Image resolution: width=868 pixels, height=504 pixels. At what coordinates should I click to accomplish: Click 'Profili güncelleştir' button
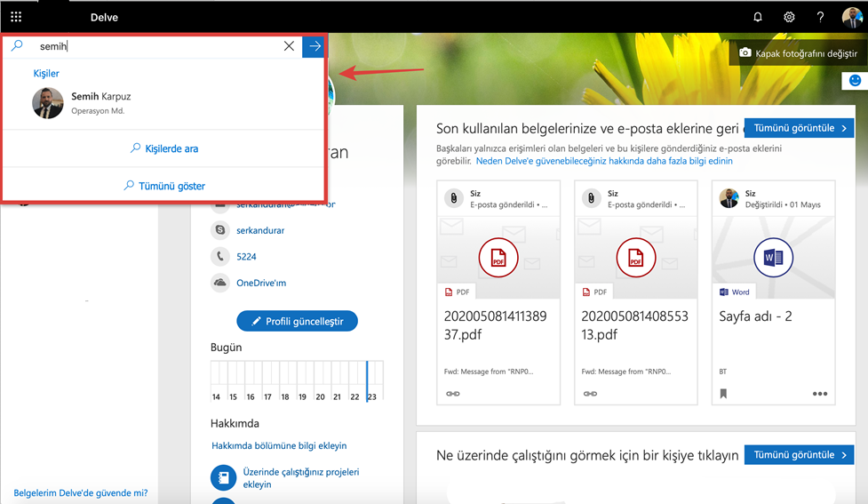point(298,321)
